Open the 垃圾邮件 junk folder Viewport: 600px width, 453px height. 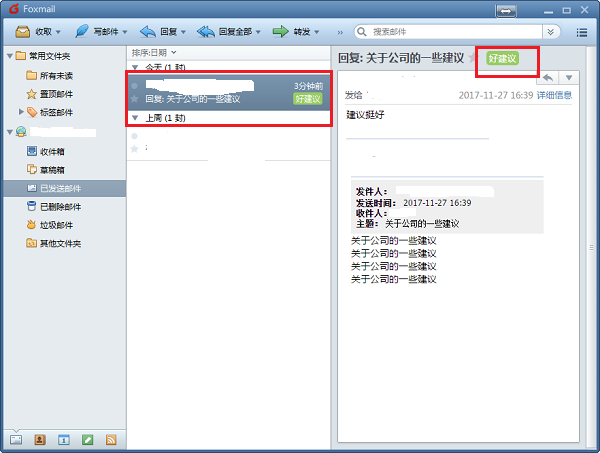56,225
